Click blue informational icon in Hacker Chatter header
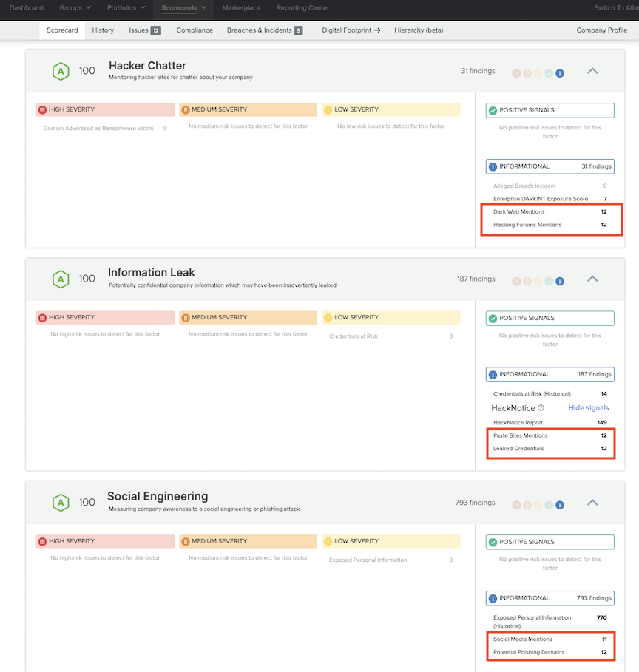 click(560, 73)
